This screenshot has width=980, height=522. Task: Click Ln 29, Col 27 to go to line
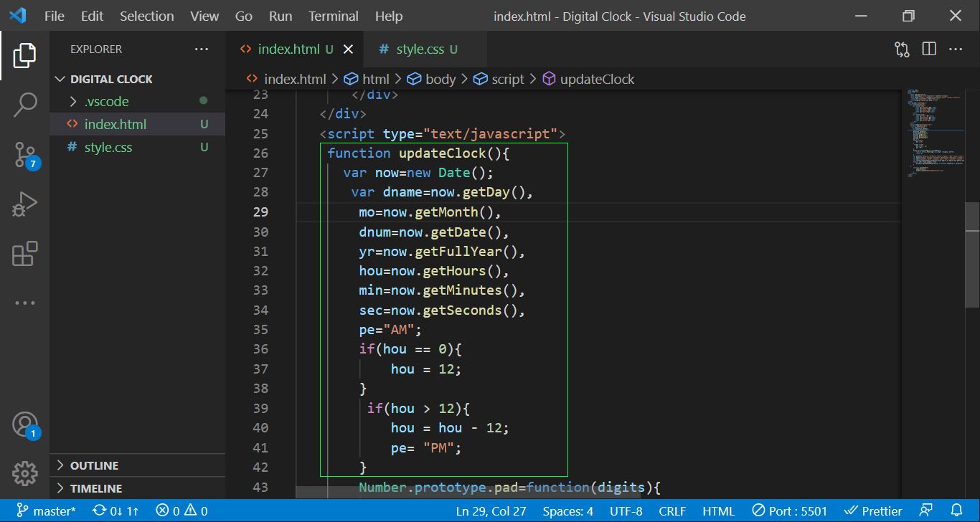click(x=491, y=511)
